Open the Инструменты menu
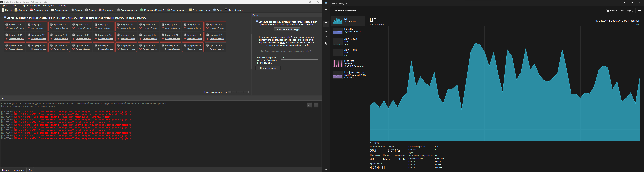 (49, 6)
